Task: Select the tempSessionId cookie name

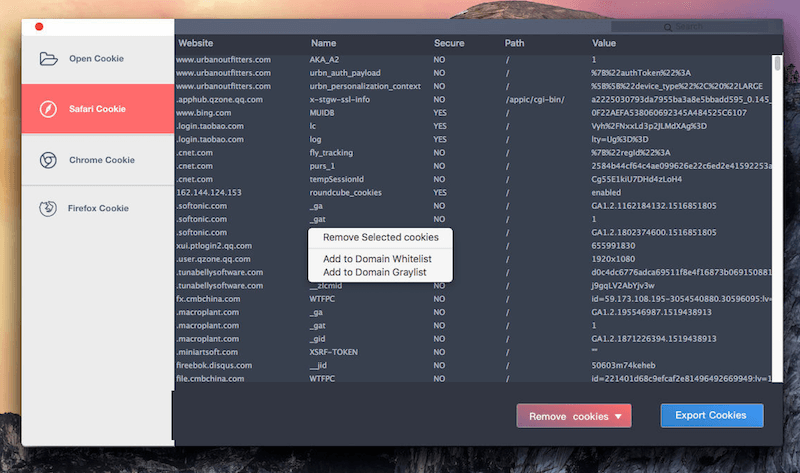Action: pyautogui.click(x=337, y=179)
